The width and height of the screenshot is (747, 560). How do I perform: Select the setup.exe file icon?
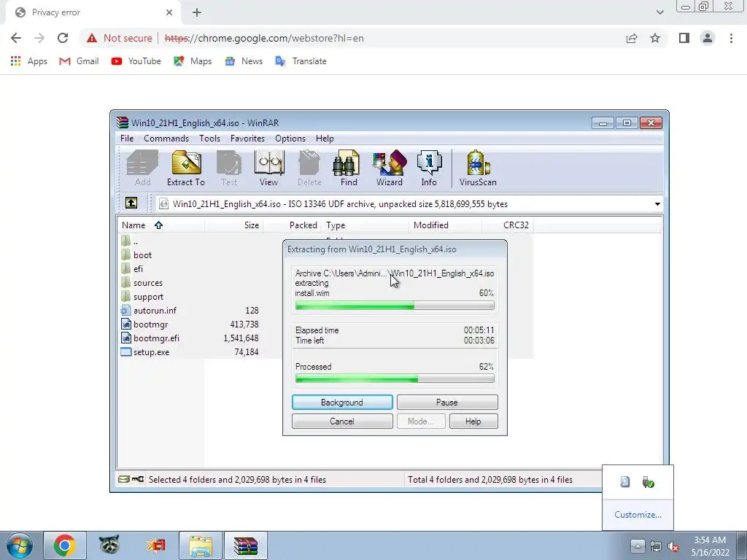coord(125,352)
